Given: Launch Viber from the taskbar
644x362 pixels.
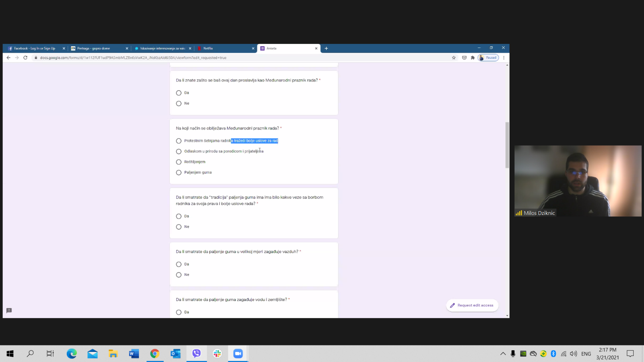Looking at the screenshot, I should (x=196, y=354).
